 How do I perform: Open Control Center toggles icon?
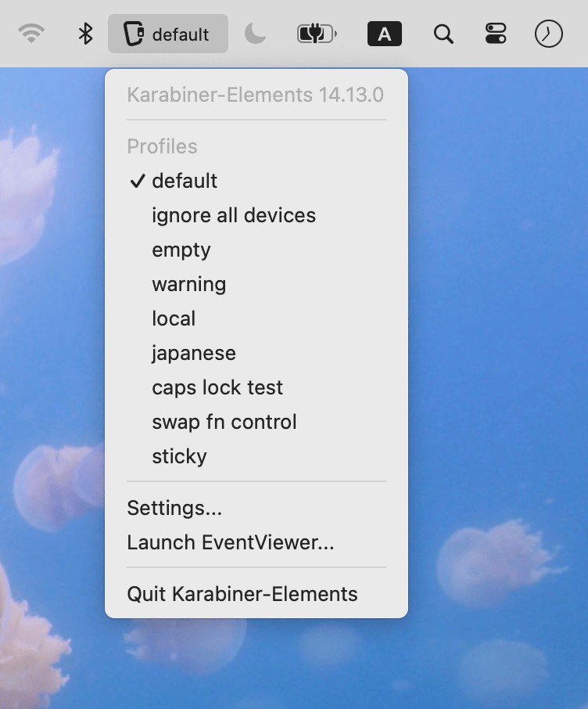pos(496,34)
